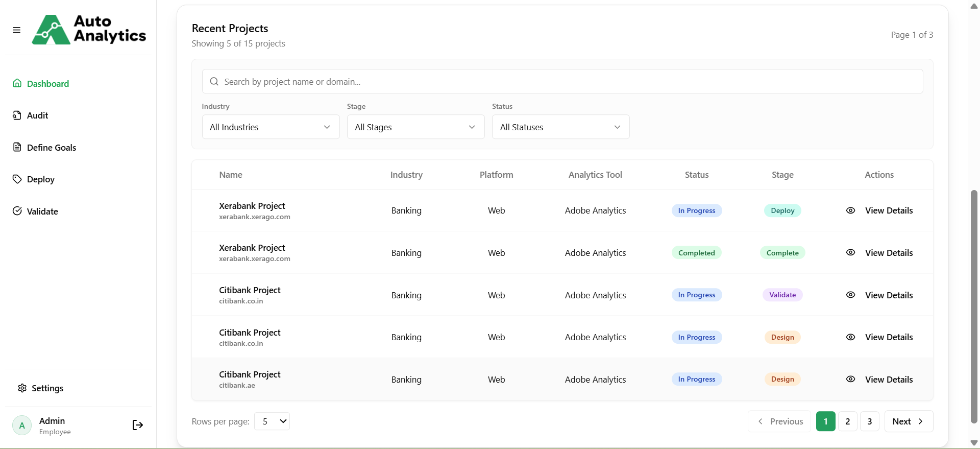The height and width of the screenshot is (449, 980).
Task: Expand the All Industries dropdown
Action: coord(271,127)
